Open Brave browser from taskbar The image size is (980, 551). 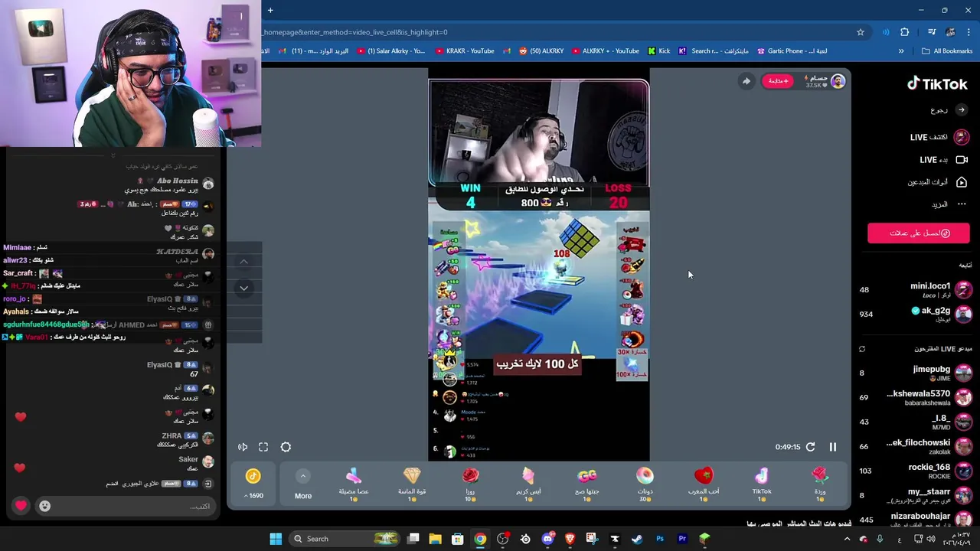tap(570, 539)
